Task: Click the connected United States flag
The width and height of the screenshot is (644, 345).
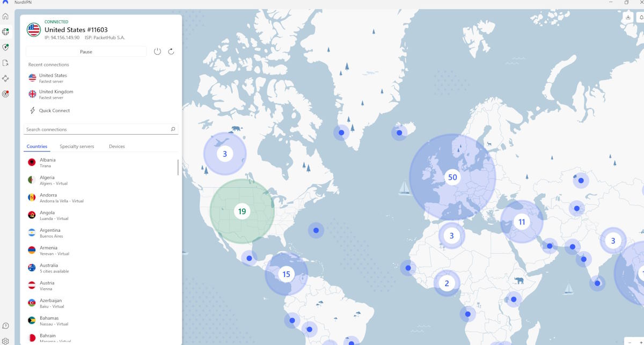Action: tap(34, 30)
